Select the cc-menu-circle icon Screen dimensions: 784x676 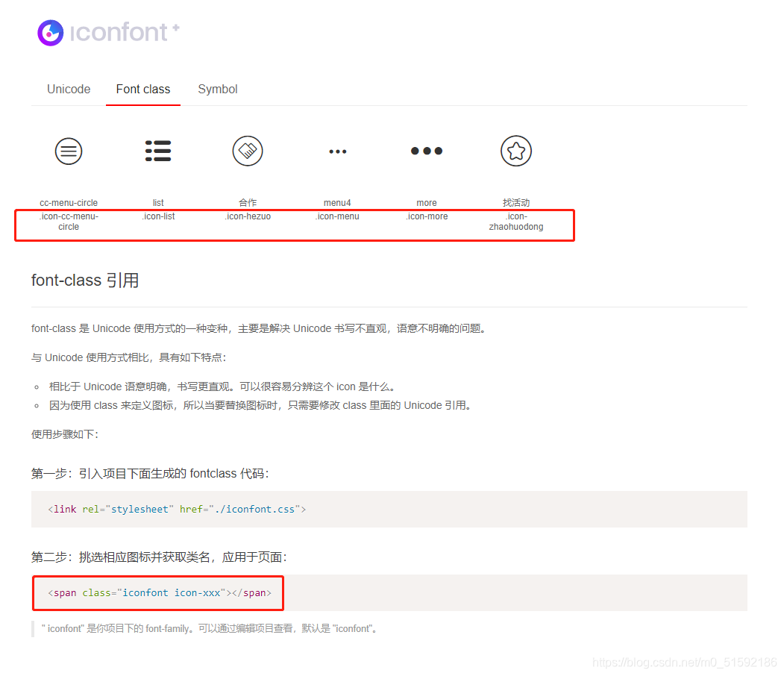69,151
